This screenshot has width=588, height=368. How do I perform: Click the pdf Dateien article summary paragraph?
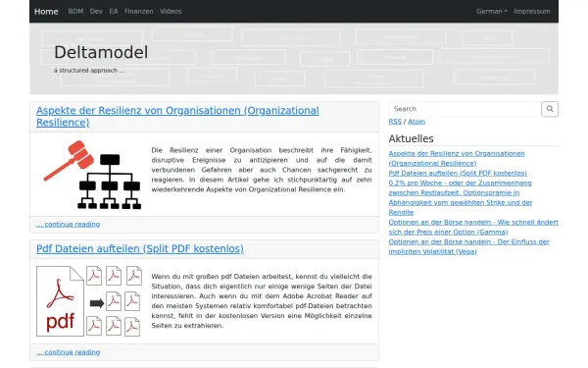[x=262, y=301]
